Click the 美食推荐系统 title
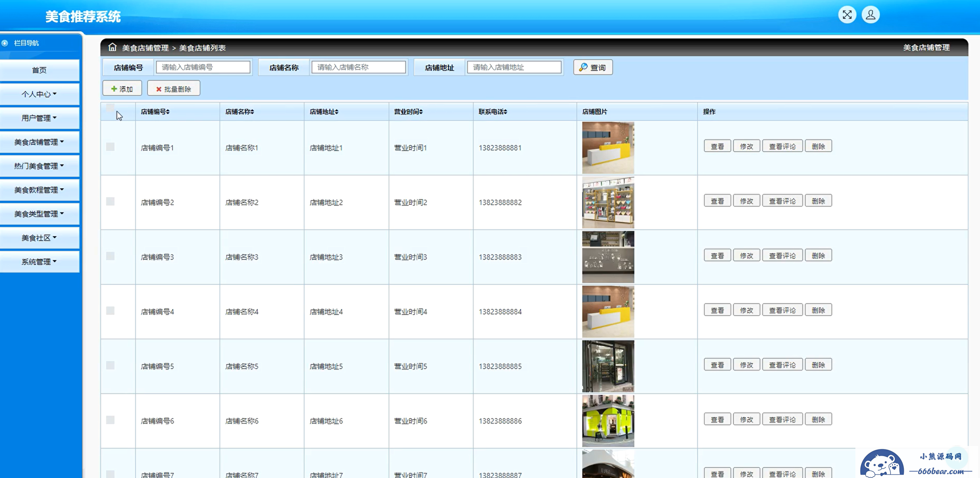 point(83,17)
